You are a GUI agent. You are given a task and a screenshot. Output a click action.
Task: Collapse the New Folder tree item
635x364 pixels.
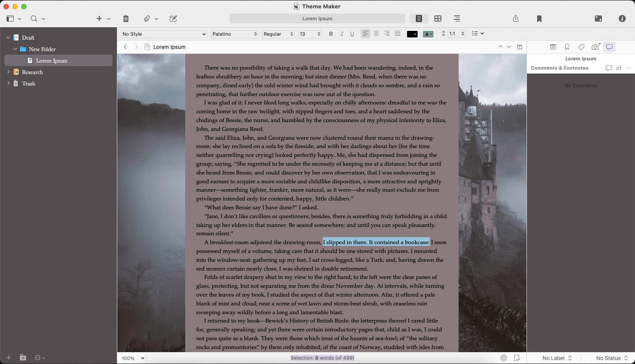pyautogui.click(x=15, y=49)
